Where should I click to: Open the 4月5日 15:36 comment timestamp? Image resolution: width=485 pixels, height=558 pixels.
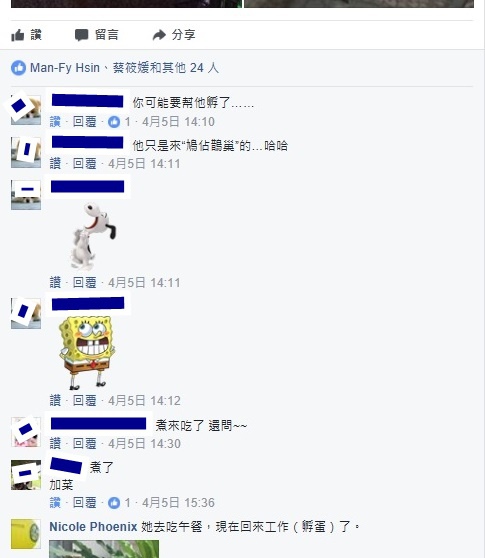click(x=178, y=503)
